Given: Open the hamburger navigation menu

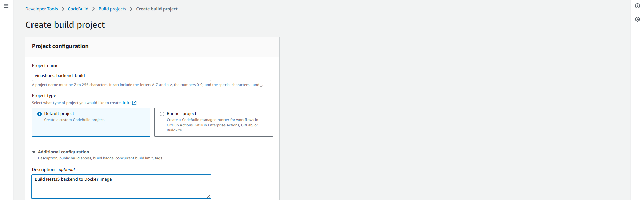Looking at the screenshot, I should 6,6.
